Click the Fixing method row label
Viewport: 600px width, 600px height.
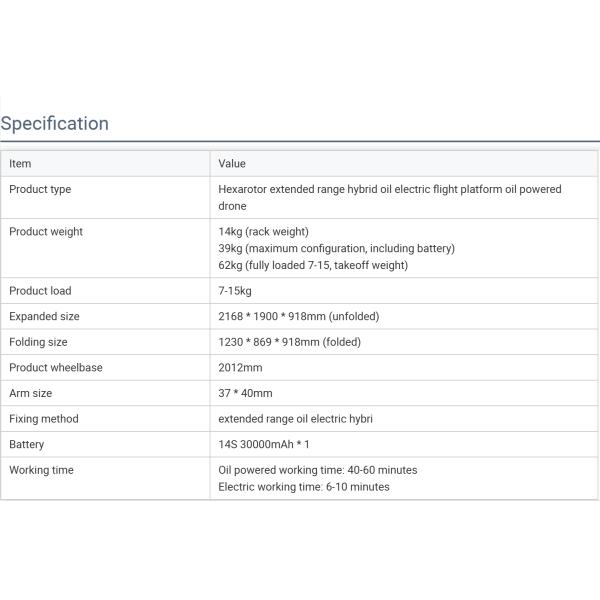(x=44, y=419)
